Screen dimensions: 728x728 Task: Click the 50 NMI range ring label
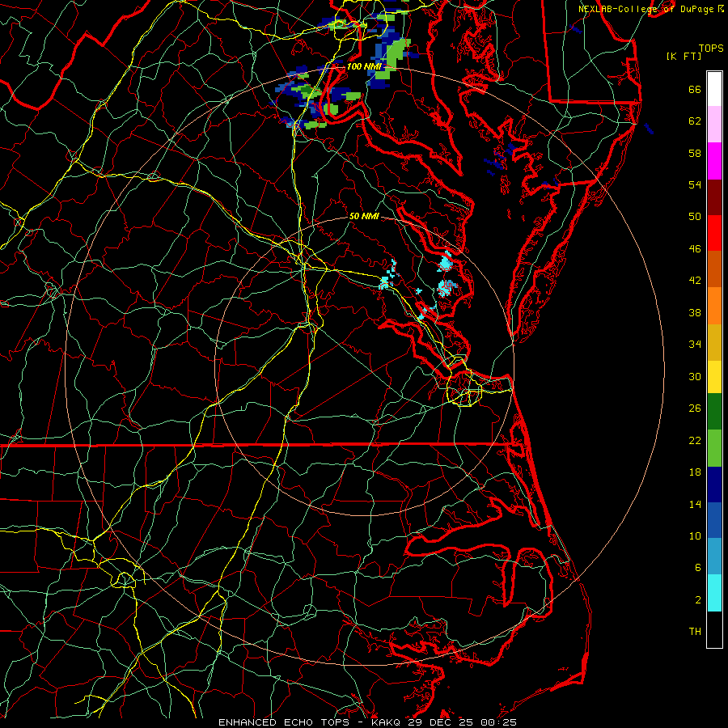click(364, 216)
